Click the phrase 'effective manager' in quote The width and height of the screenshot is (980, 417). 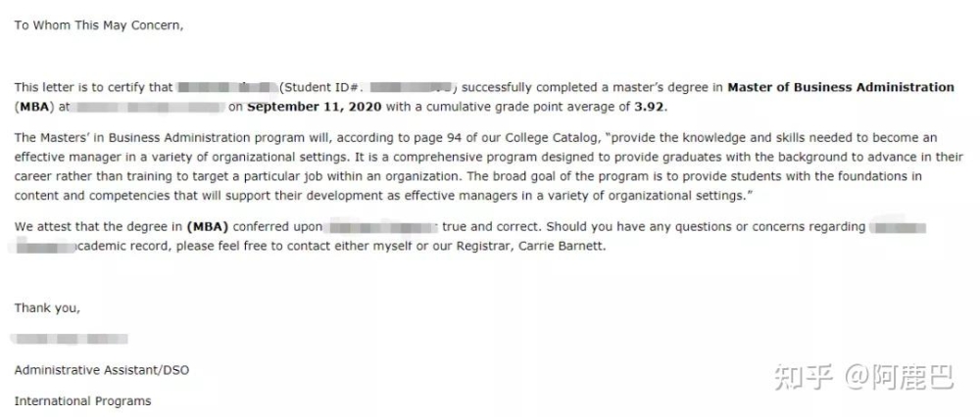tap(57, 158)
